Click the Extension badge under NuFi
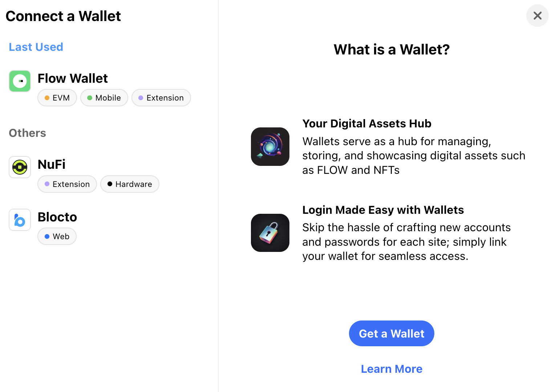Viewport: 552px width, 392px height. 67,184
